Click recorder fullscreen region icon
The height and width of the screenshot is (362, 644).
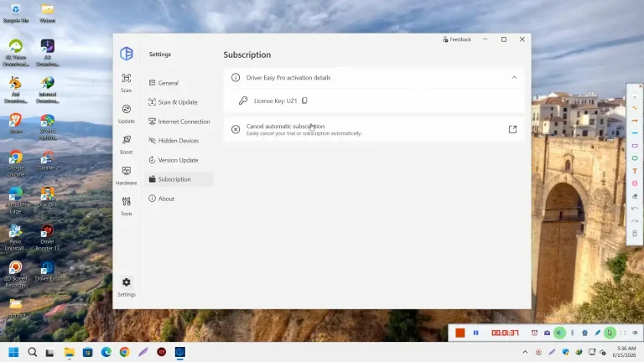(623, 333)
